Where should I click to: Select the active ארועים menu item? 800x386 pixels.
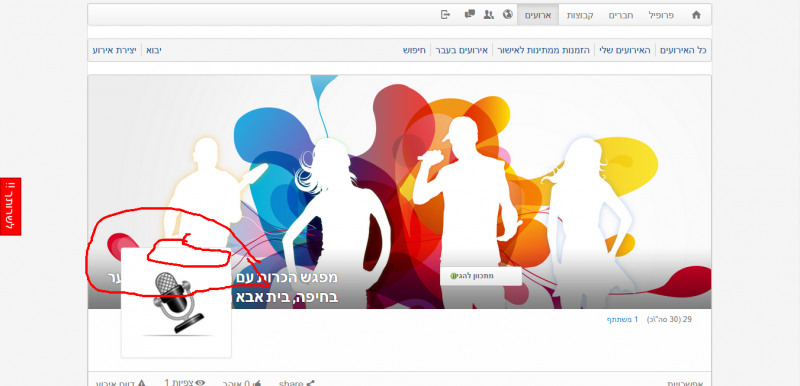(538, 15)
